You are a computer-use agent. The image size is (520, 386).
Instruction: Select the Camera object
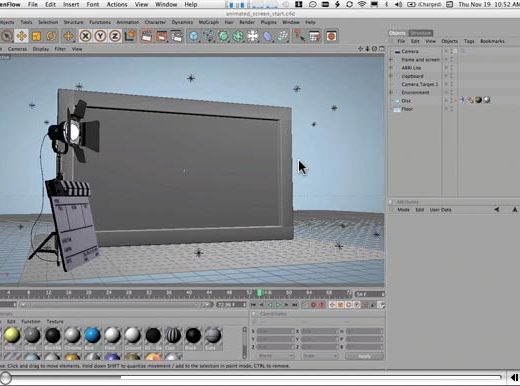click(410, 51)
